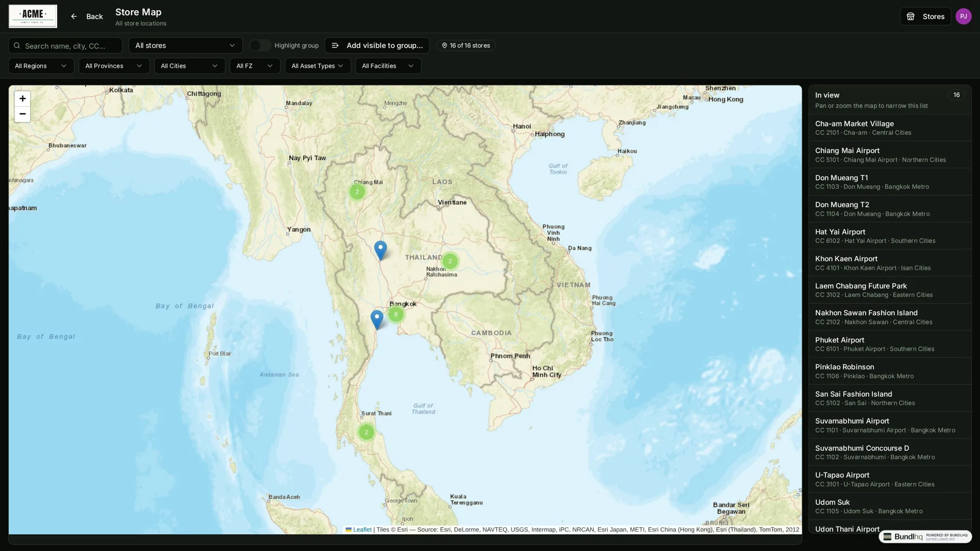980x551 pixels.
Task: Click the cluster of 2 near Surat Thani
Action: pos(366,432)
